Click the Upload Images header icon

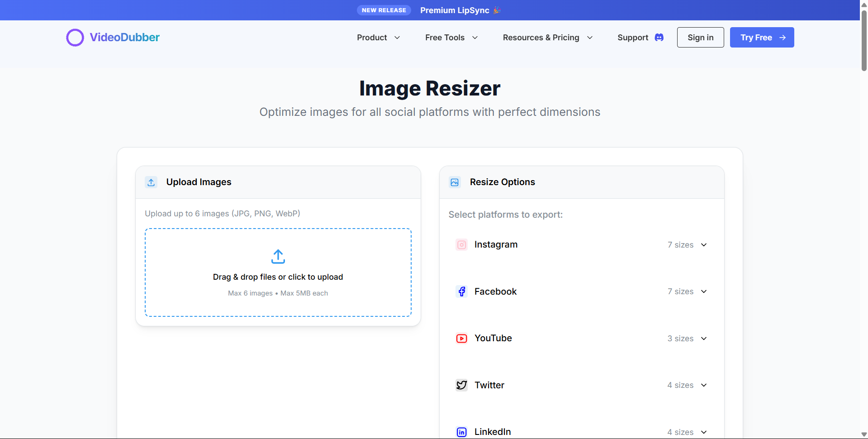click(151, 182)
